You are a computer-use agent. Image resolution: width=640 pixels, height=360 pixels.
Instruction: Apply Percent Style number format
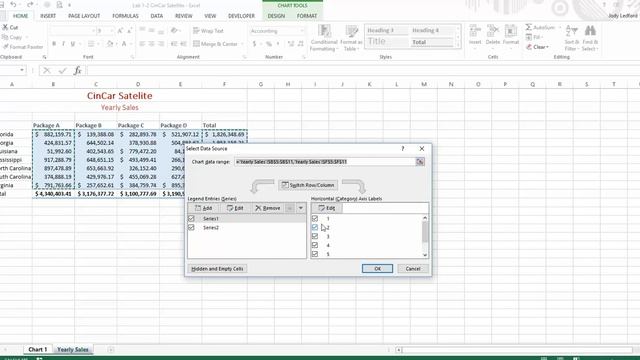tap(269, 44)
